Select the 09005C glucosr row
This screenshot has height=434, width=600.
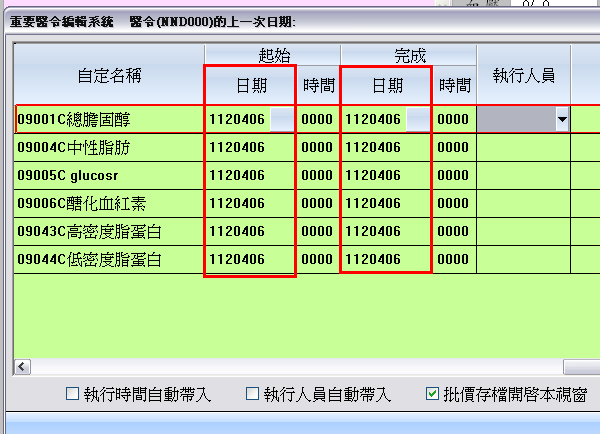pos(108,176)
